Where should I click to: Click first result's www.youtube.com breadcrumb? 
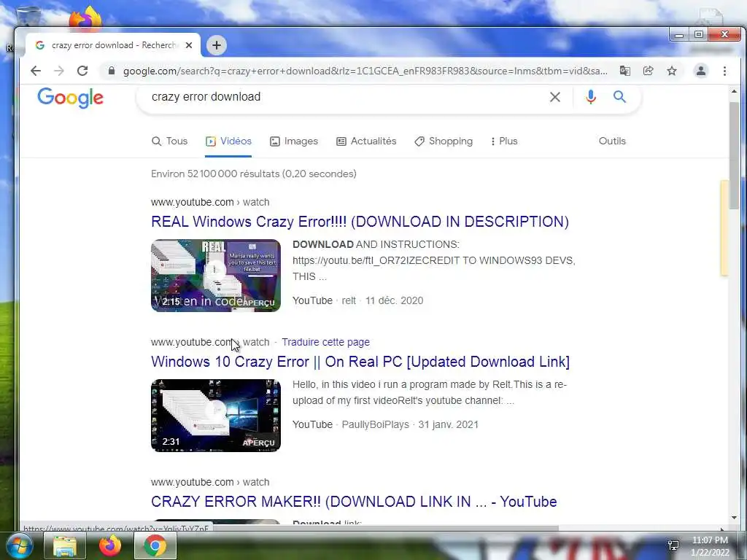[193, 203]
